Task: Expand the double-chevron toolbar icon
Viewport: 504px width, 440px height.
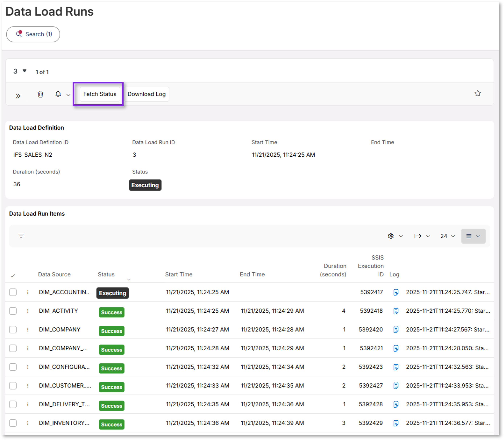Action: point(18,96)
